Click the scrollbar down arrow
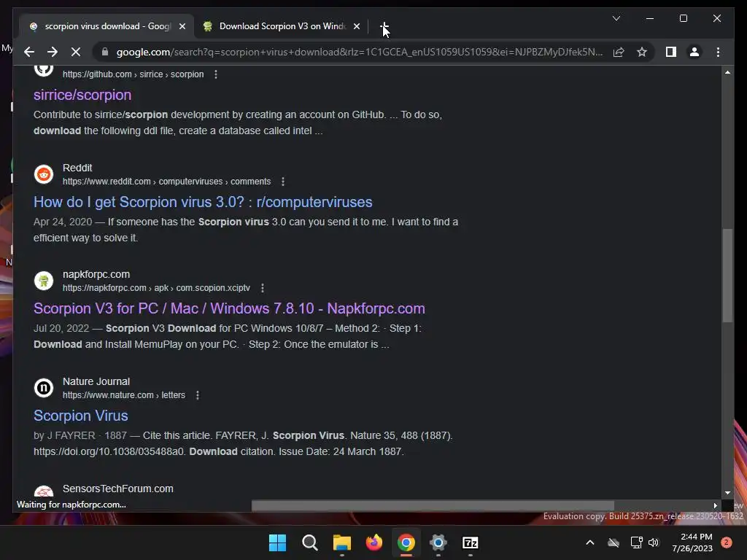Image resolution: width=747 pixels, height=560 pixels. 727,493
